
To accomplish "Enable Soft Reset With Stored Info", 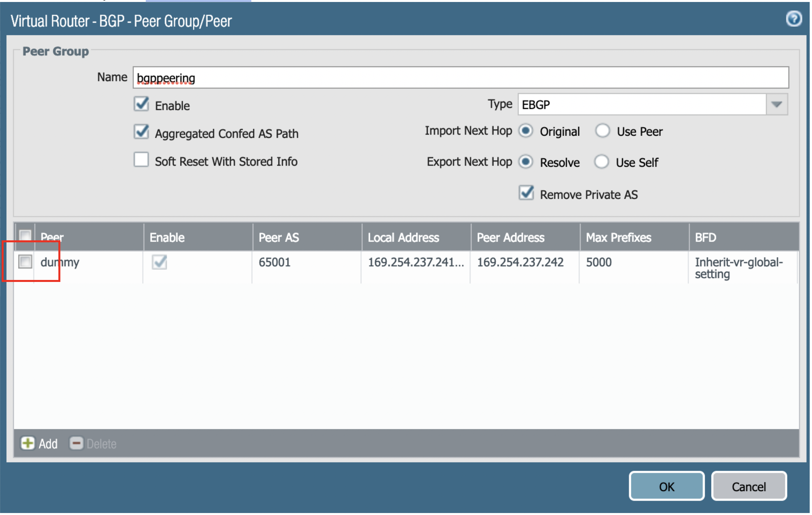I will point(141,160).
